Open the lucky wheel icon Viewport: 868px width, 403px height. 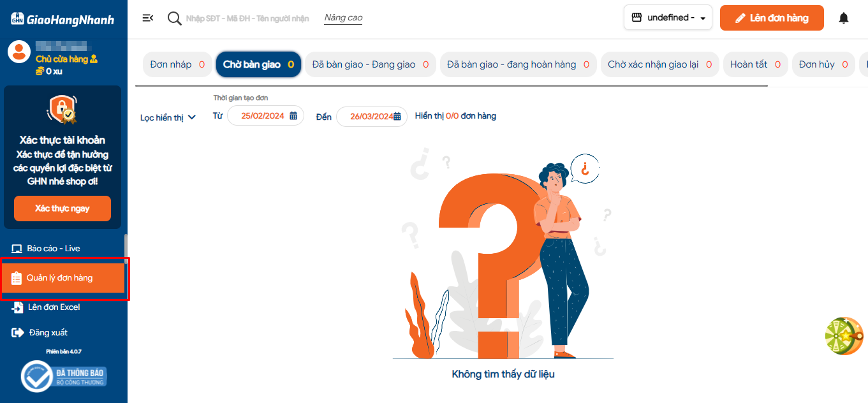coord(844,336)
